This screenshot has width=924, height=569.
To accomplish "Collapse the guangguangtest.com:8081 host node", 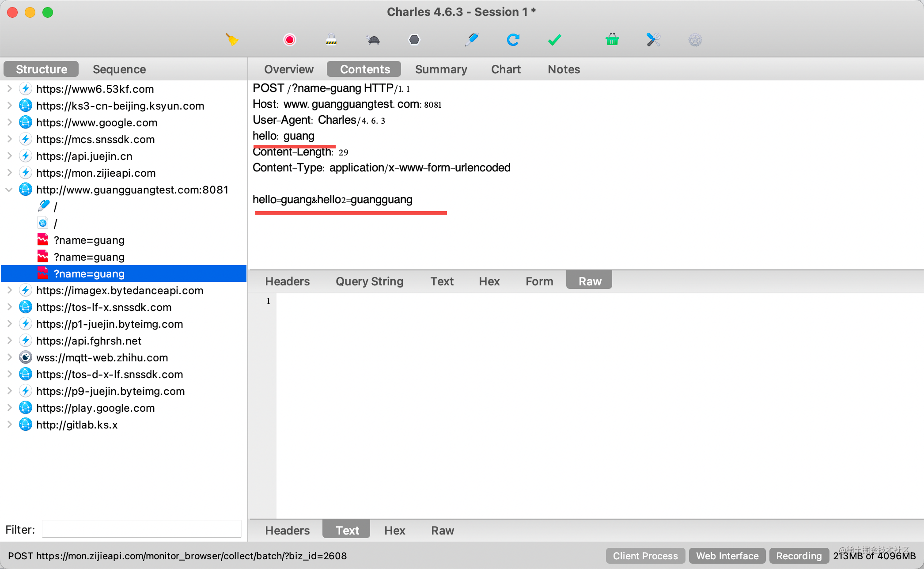I will click(9, 190).
